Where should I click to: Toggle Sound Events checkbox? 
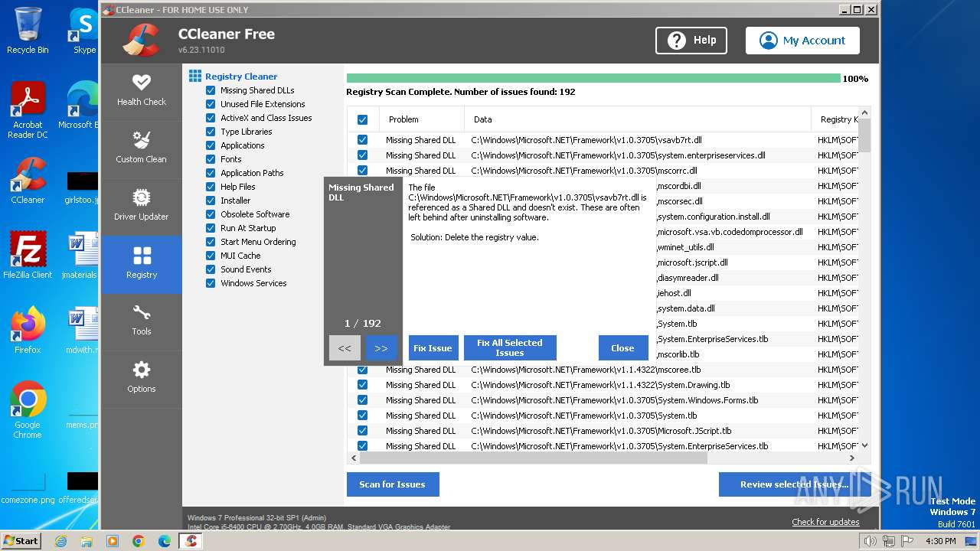(x=211, y=269)
